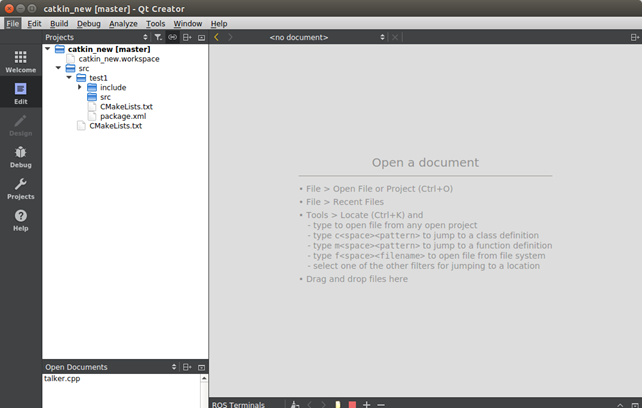Open the Debug mode
Viewport: 642px width, 408px height.
pos(20,157)
